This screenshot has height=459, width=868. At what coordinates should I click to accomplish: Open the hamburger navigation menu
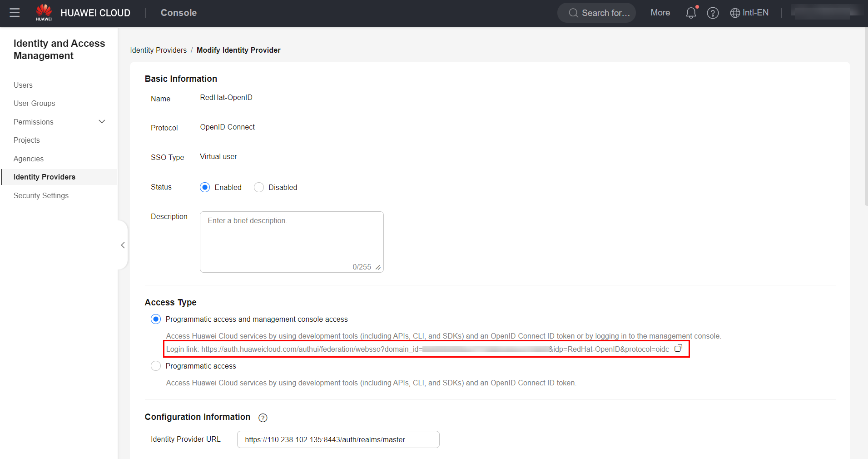[15, 13]
